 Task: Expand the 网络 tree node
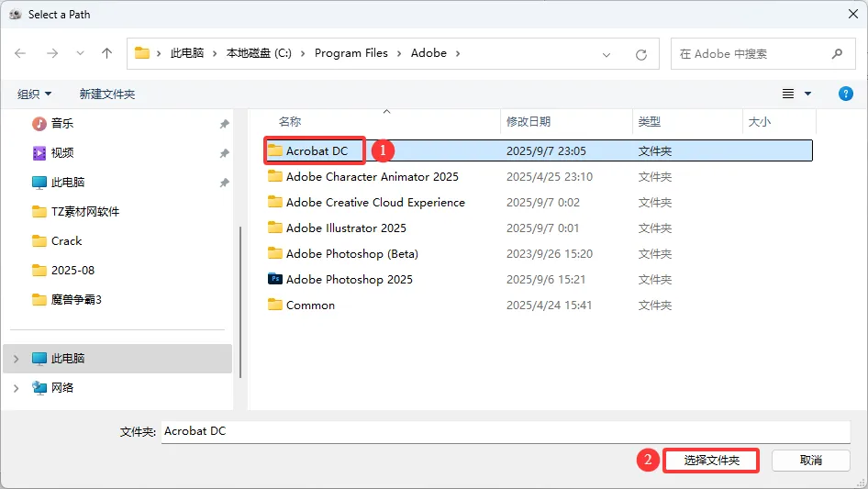click(x=16, y=388)
